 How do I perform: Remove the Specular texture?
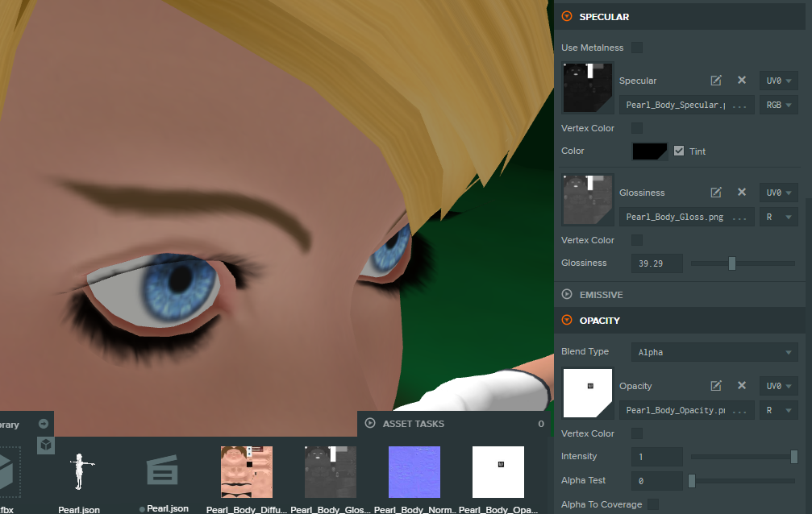742,81
